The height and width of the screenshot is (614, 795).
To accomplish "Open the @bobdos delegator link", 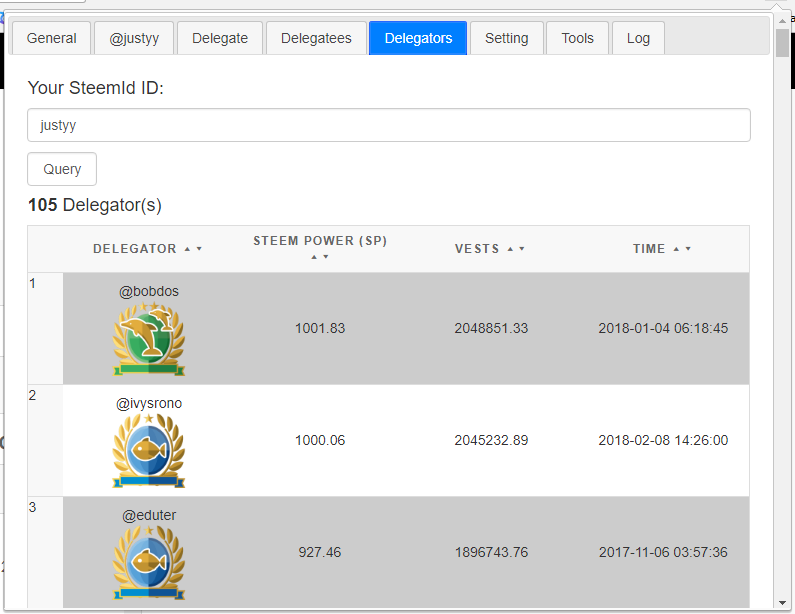I will [149, 292].
